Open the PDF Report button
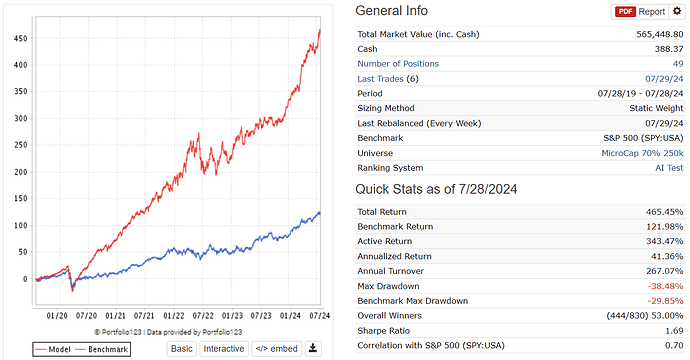 pyautogui.click(x=639, y=12)
